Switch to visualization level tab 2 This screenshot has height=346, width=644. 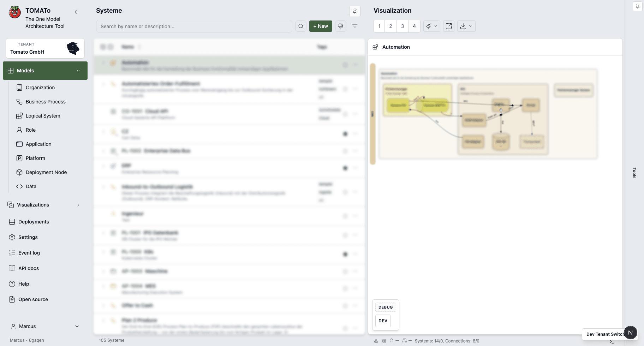pyautogui.click(x=390, y=26)
